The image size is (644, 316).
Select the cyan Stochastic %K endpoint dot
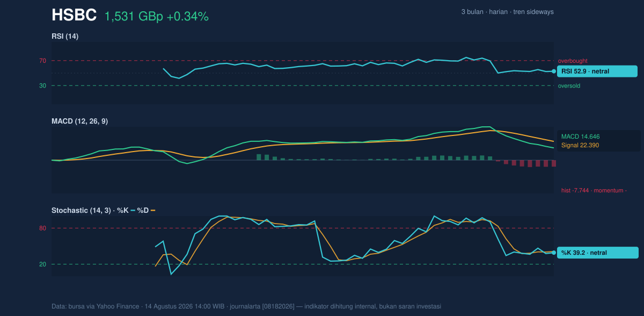[x=554, y=253]
